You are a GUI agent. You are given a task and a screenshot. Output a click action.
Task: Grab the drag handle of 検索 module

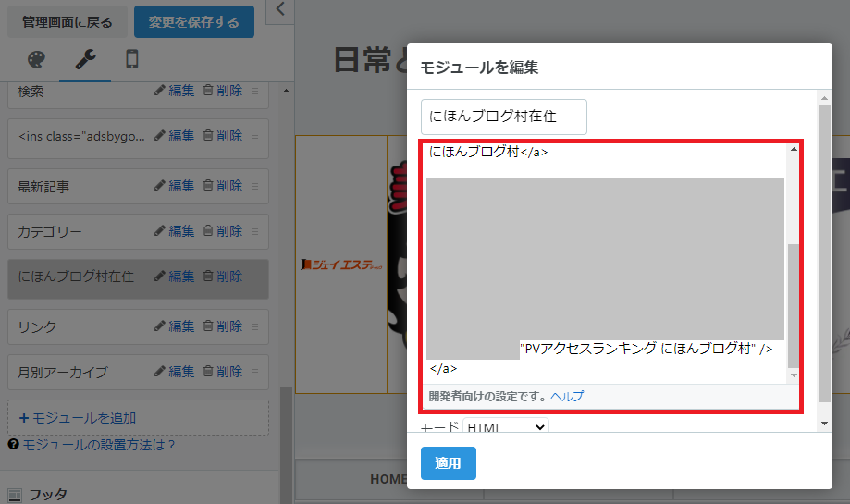[254, 91]
